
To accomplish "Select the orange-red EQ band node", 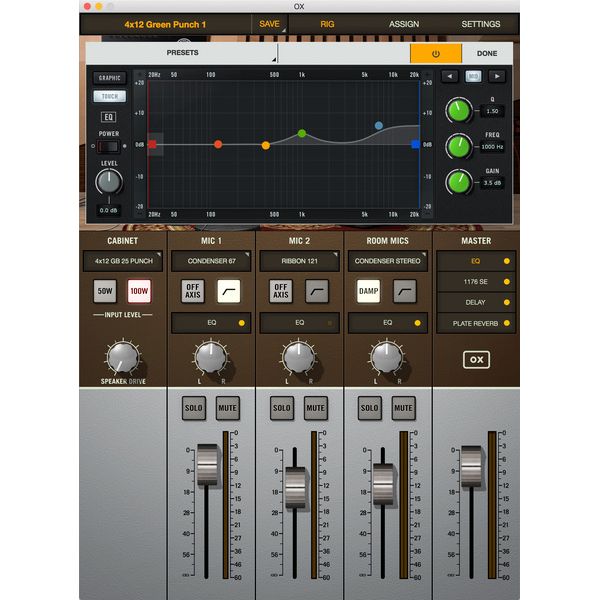I will click(218, 144).
